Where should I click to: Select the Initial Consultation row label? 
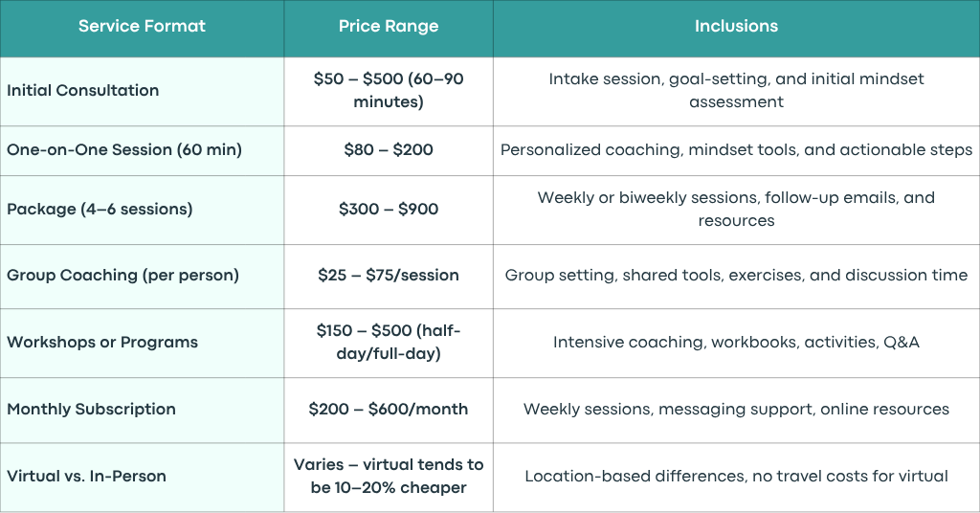[83, 91]
